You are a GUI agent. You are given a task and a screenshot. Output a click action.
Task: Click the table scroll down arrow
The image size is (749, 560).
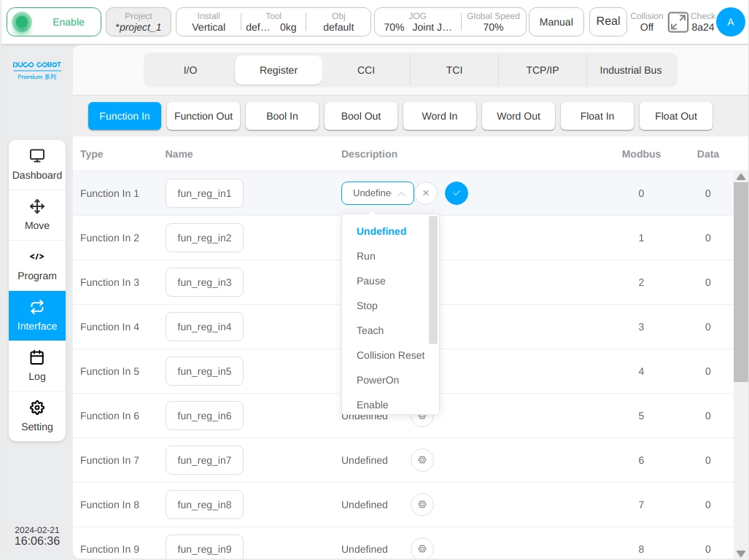(741, 553)
